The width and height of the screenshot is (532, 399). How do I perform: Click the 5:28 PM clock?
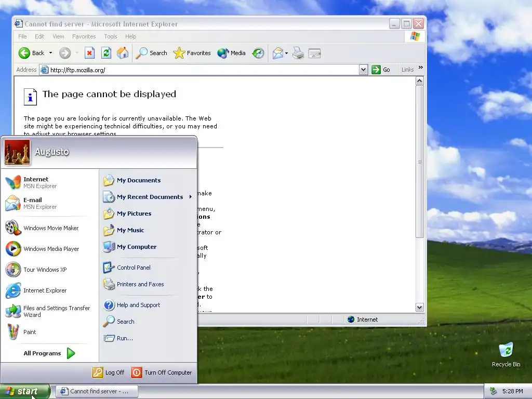pyautogui.click(x=512, y=391)
